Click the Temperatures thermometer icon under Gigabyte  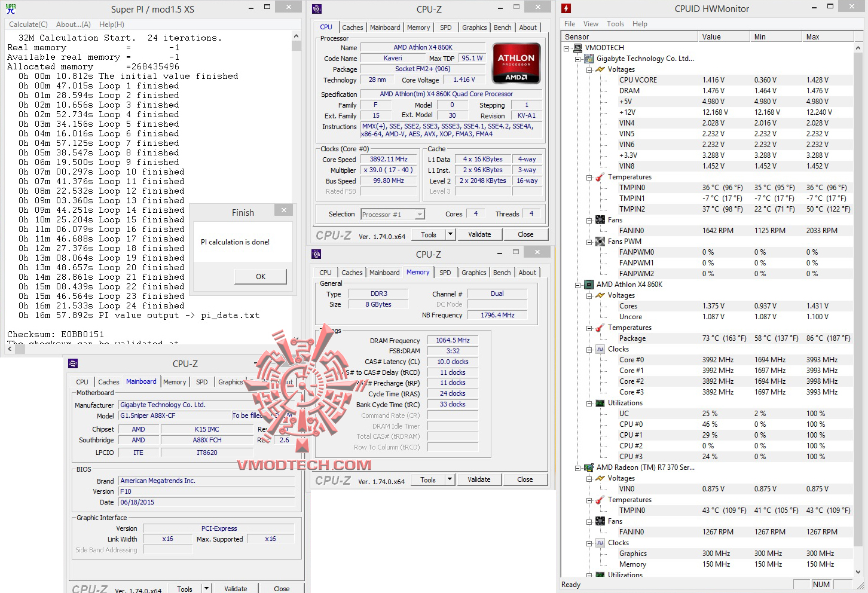click(x=600, y=177)
